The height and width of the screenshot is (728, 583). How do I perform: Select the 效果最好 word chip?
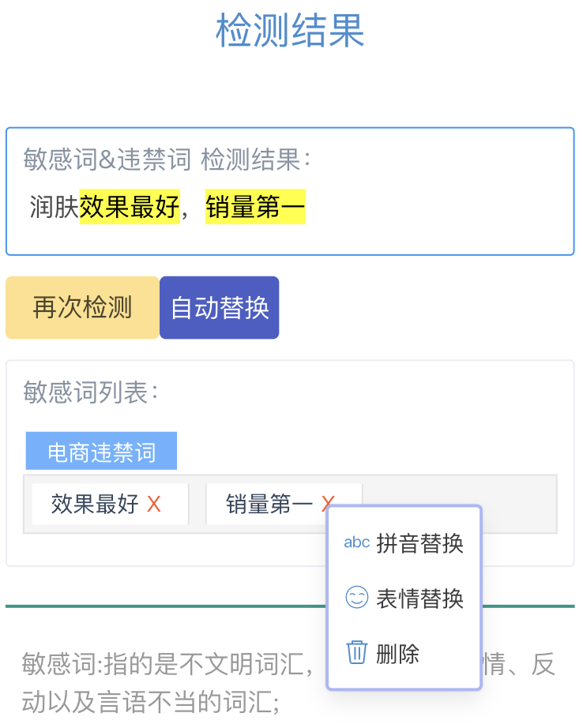[x=96, y=503]
